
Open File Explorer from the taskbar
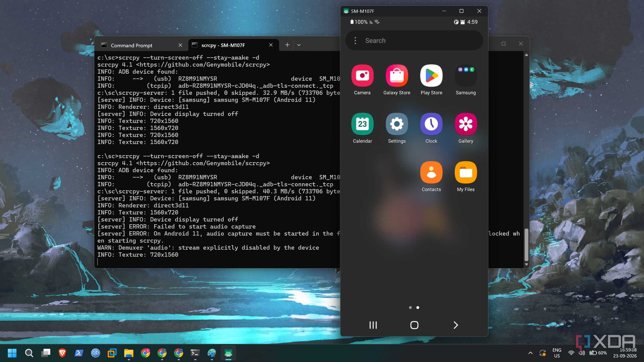[129, 353]
